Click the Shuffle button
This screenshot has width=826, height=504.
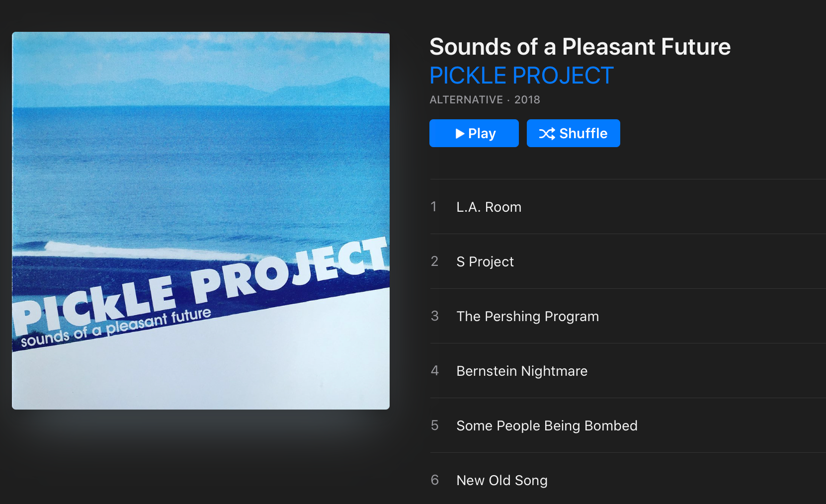pos(573,133)
